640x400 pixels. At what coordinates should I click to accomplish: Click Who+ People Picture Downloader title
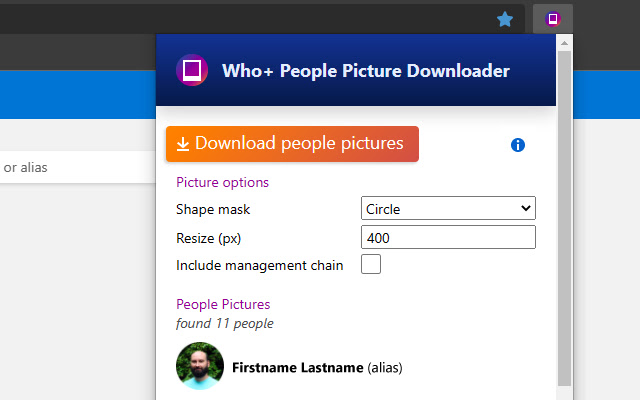point(366,71)
